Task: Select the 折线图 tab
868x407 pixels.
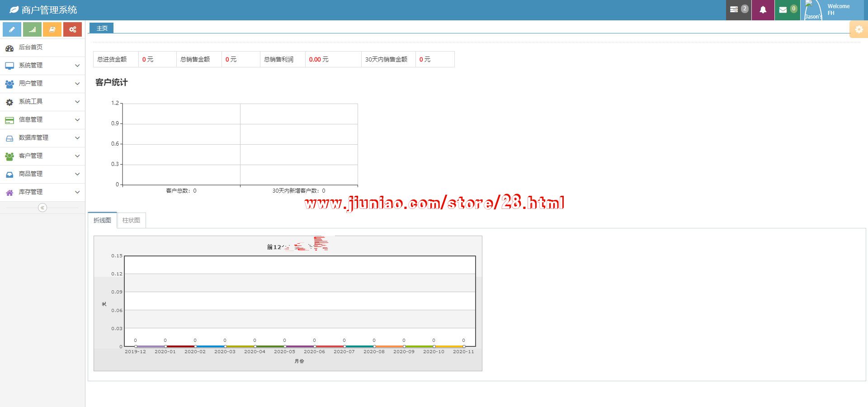Action: [102, 220]
